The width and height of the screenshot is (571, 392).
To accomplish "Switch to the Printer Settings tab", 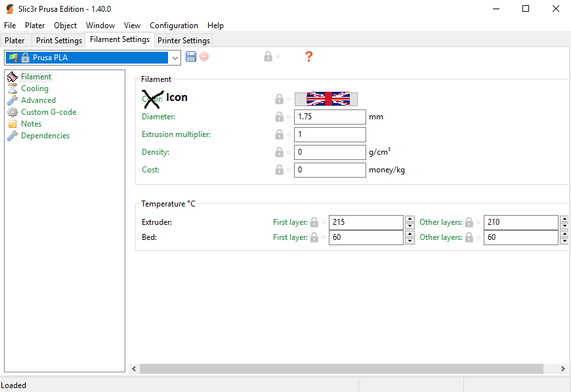I will tap(184, 41).
